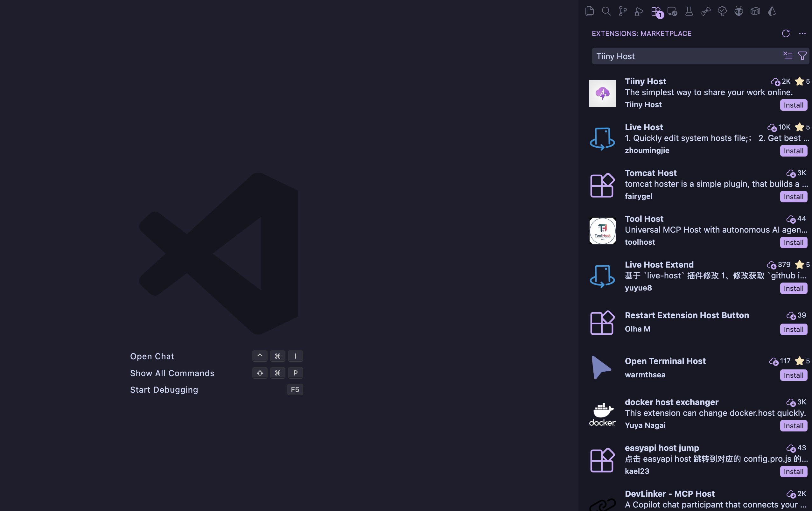Click Show All Commands shortcut
Image resolution: width=812 pixels, height=511 pixels.
(x=172, y=373)
